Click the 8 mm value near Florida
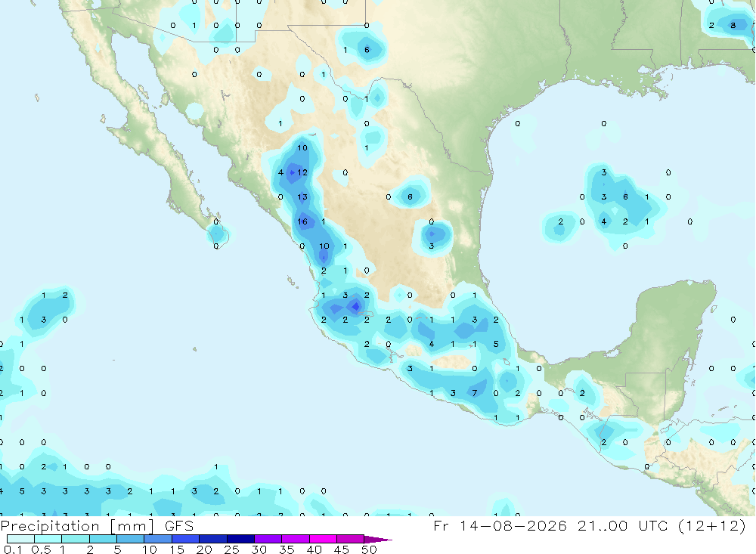The width and height of the screenshot is (756, 554). [x=733, y=25]
